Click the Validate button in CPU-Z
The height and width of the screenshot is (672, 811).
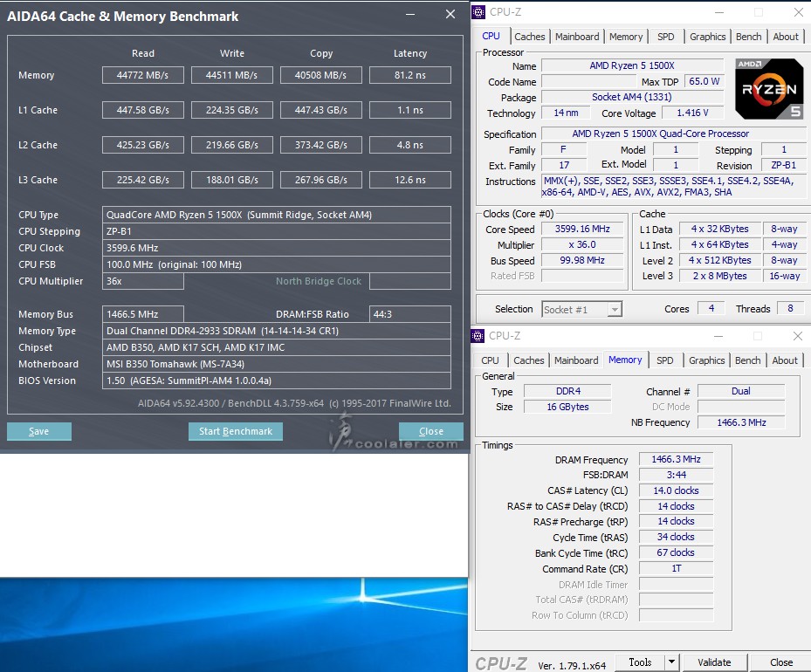[714, 662]
